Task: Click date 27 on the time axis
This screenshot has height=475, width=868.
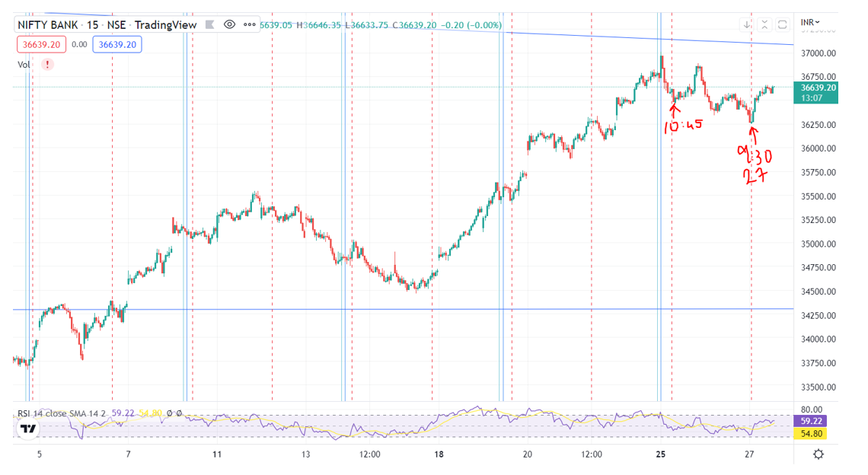Action: coord(749,454)
